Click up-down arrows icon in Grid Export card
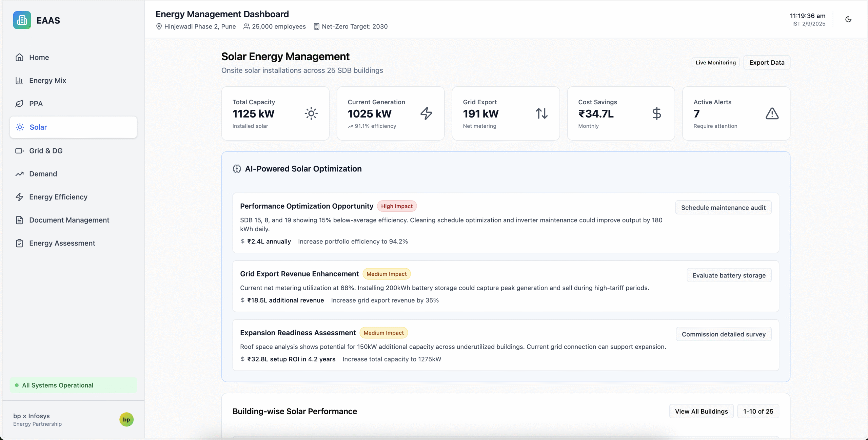The height and width of the screenshot is (440, 868). (x=541, y=113)
